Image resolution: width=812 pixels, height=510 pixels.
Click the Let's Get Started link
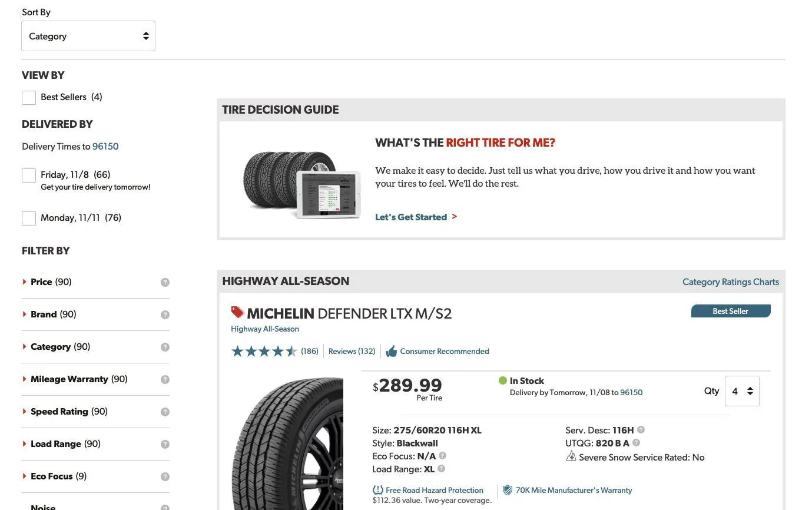tap(416, 217)
